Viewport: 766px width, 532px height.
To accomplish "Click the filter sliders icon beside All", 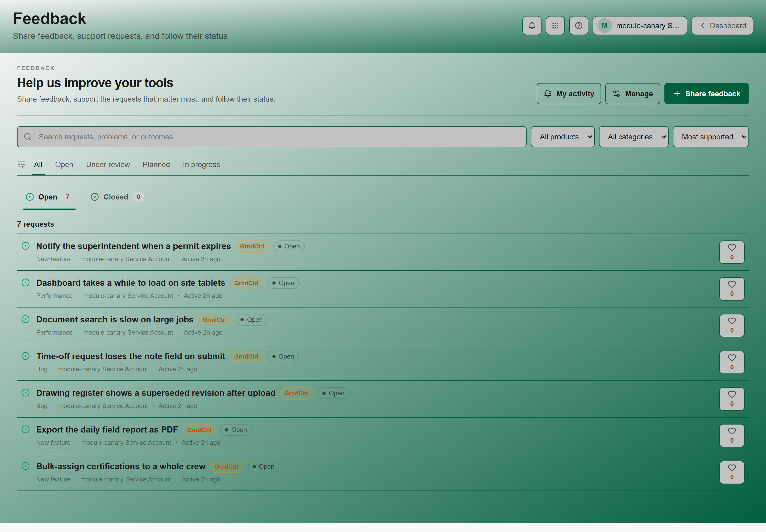I will click(21, 165).
